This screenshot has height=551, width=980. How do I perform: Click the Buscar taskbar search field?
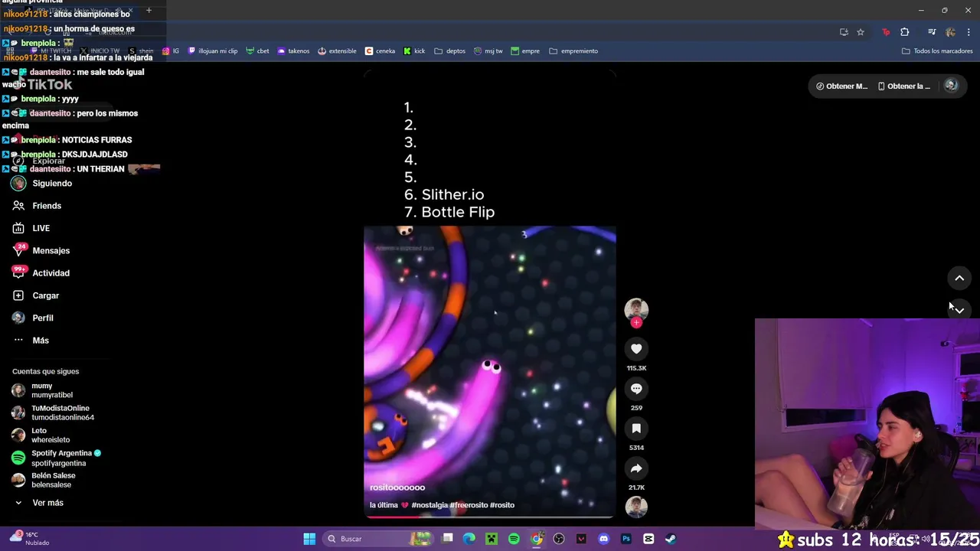click(x=377, y=539)
